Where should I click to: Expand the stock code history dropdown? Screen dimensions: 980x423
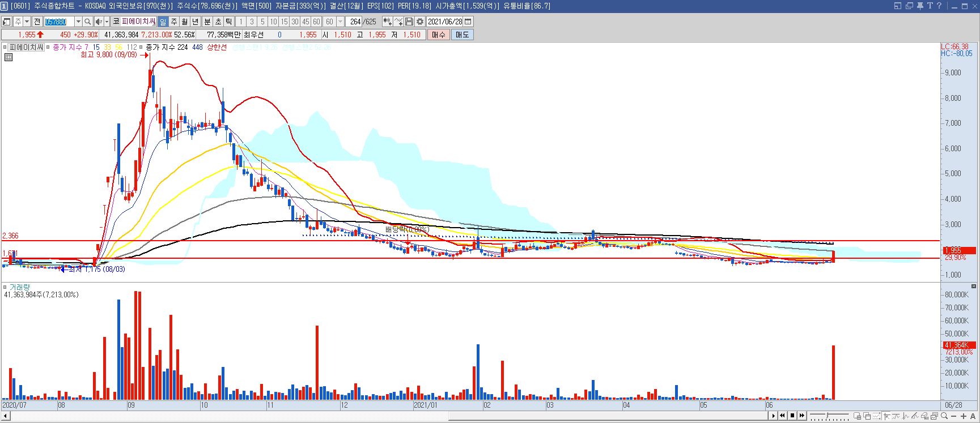(78, 22)
